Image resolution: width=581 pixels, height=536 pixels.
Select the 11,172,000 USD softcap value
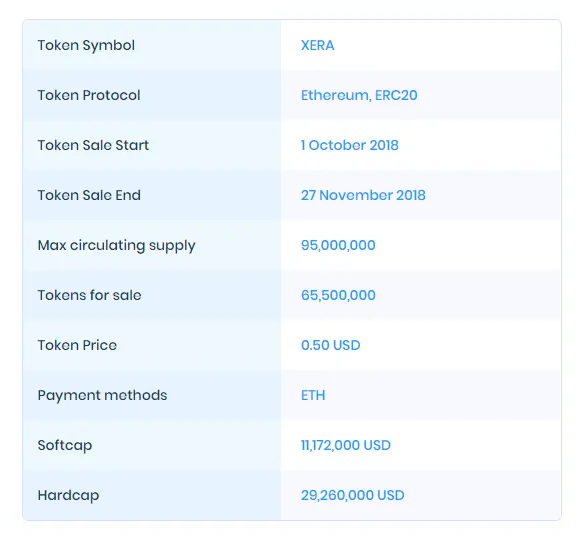(346, 445)
